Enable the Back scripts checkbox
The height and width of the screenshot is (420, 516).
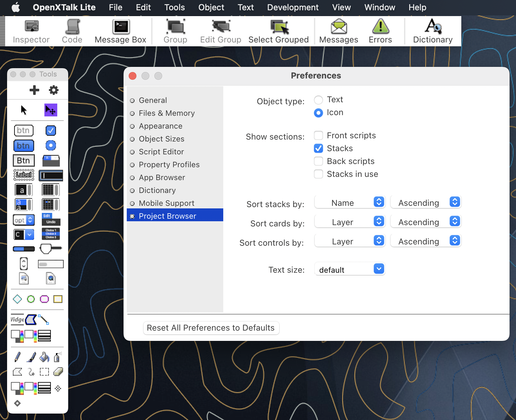(318, 161)
